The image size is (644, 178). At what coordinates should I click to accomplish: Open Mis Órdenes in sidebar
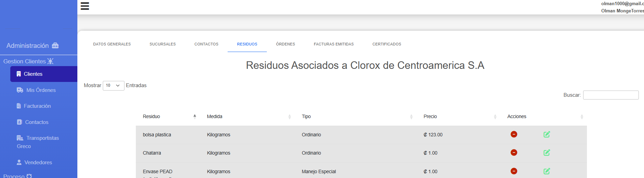tap(41, 90)
